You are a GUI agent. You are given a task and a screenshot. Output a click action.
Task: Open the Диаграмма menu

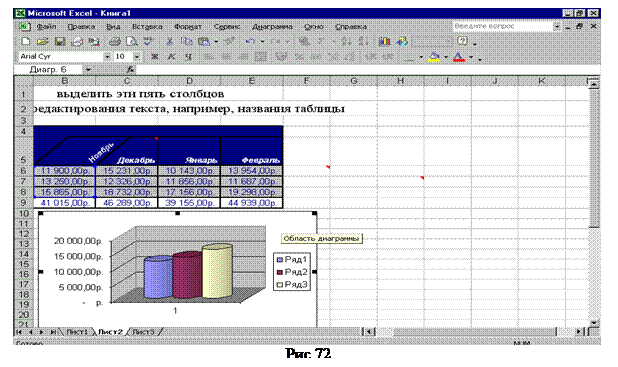point(272,27)
